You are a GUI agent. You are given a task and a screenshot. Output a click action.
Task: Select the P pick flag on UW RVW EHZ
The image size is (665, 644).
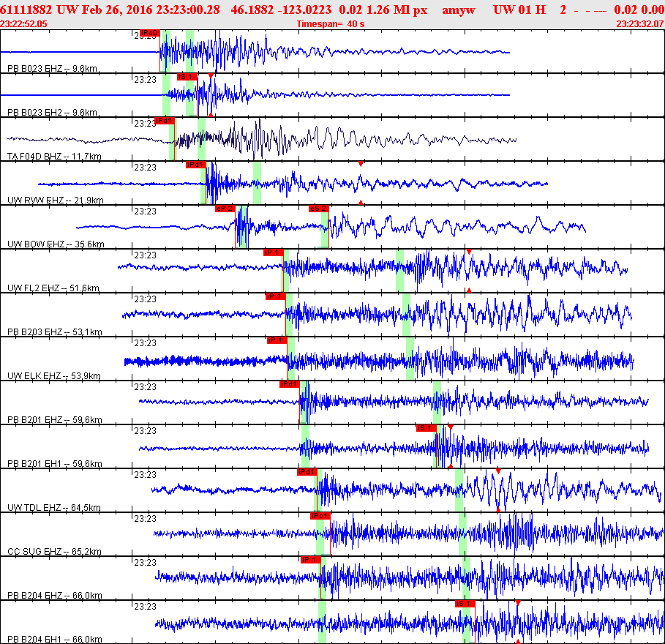point(195,165)
